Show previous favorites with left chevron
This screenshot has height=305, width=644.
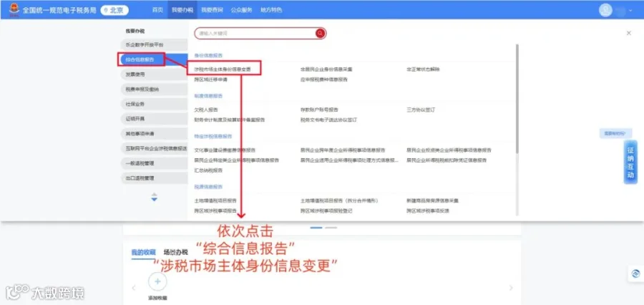pos(134,288)
